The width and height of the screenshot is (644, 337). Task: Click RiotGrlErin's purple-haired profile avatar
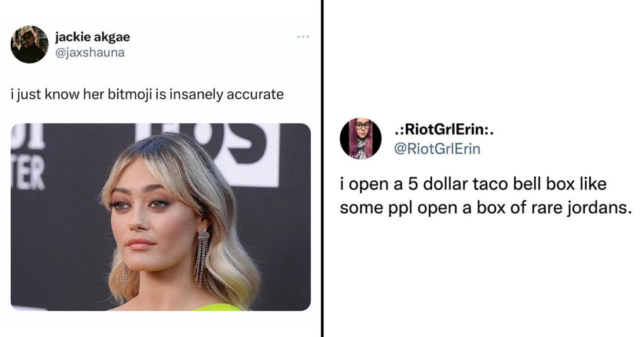(360, 139)
